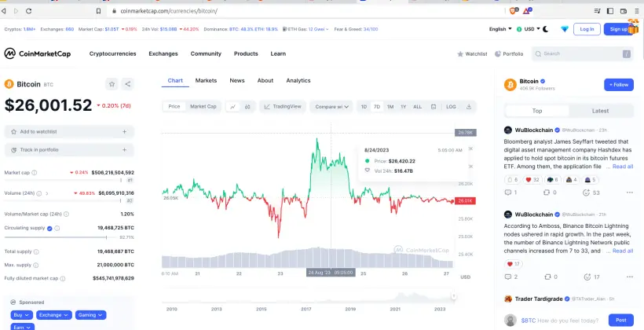Screen dimensions: 644x330
Task: Open the Gaming sponsored dropdown
Action: pos(90,315)
